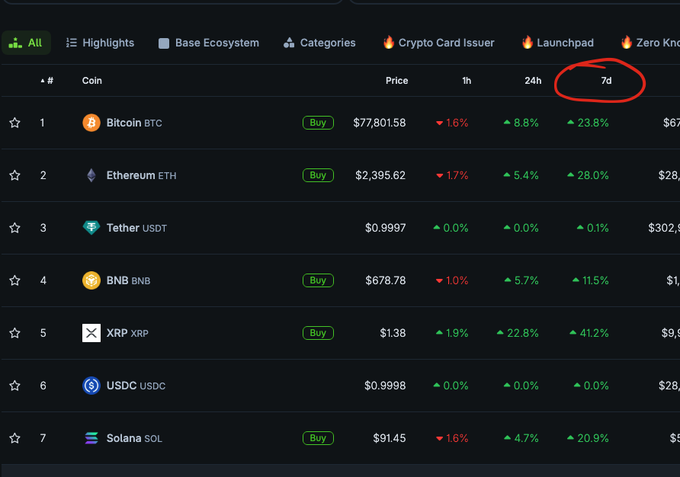Select the All tab
This screenshot has width=680, height=477.
(x=26, y=42)
